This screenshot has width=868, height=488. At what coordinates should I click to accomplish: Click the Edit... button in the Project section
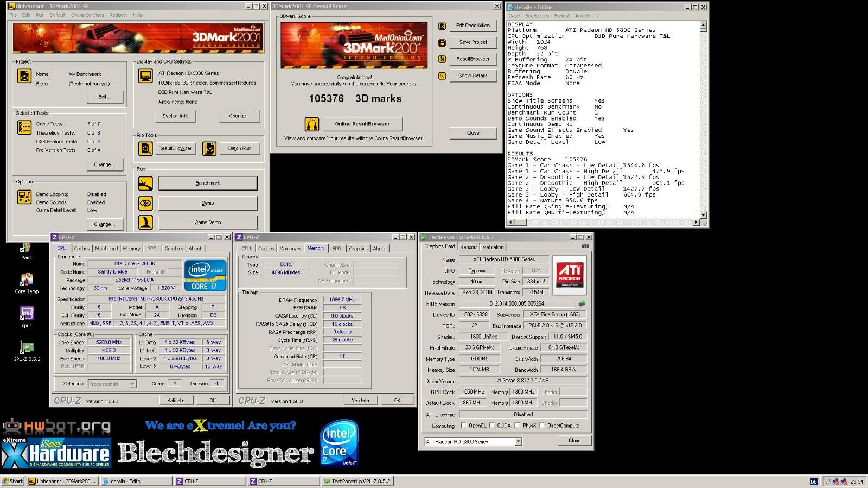[105, 97]
